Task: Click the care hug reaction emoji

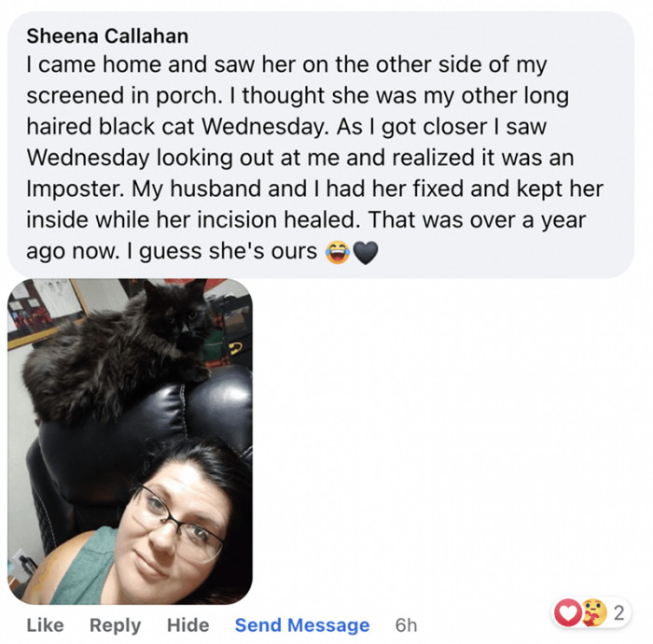Action: tap(594, 613)
